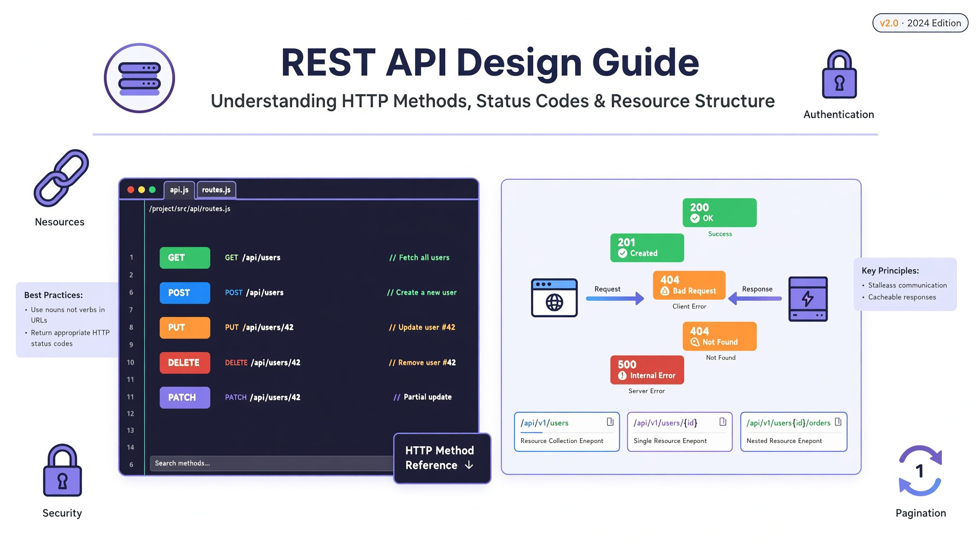Click the server lightning bolt icon
This screenshot has width=980, height=560.
(x=808, y=299)
